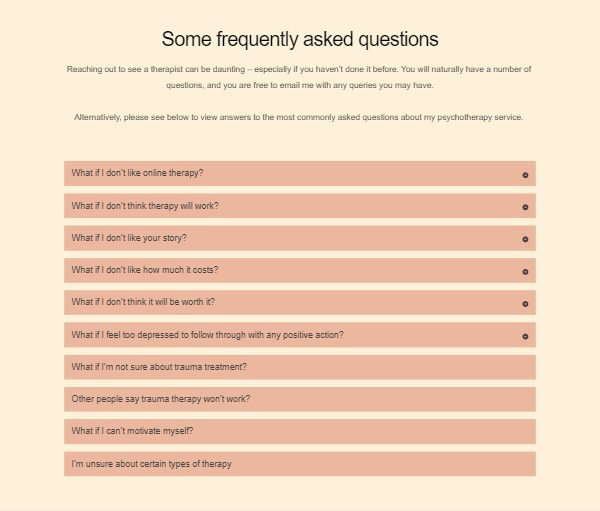This screenshot has height=511, width=600.
Task: Expand 'What if I don't like online therapy?'
Action: pyautogui.click(x=300, y=173)
